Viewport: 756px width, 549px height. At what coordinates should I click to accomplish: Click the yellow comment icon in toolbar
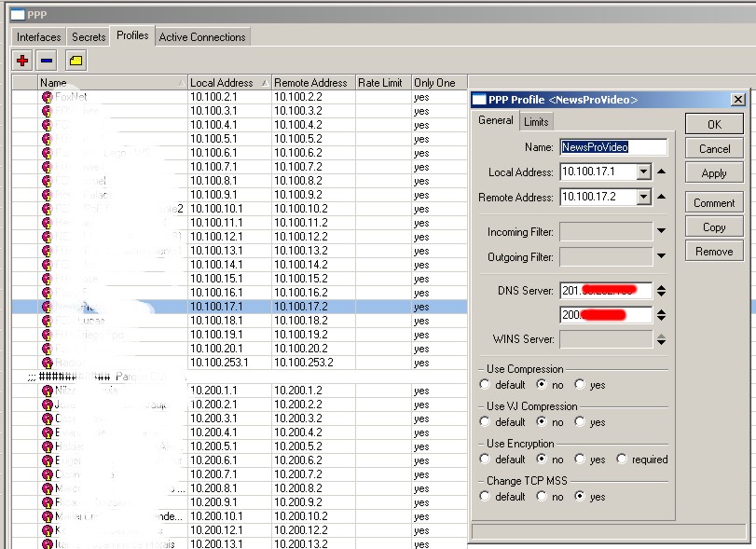point(76,61)
